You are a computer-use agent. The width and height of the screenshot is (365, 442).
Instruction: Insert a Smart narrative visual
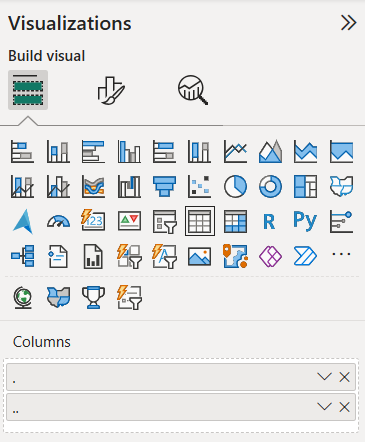[58, 256]
